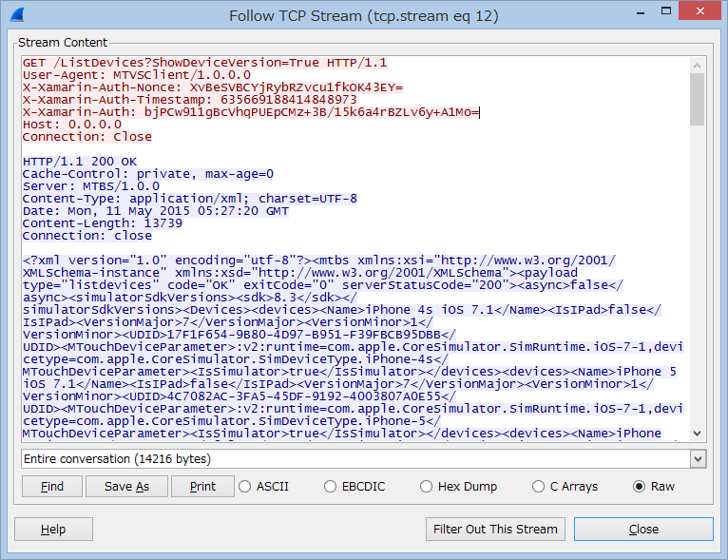Viewport: 728px width, 560px height.
Task: Click the Close button at bottom
Action: coord(643,530)
